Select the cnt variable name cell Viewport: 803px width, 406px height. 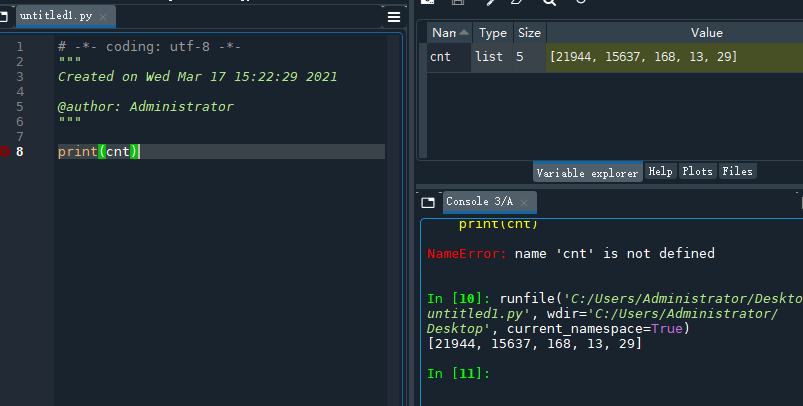tap(449, 57)
